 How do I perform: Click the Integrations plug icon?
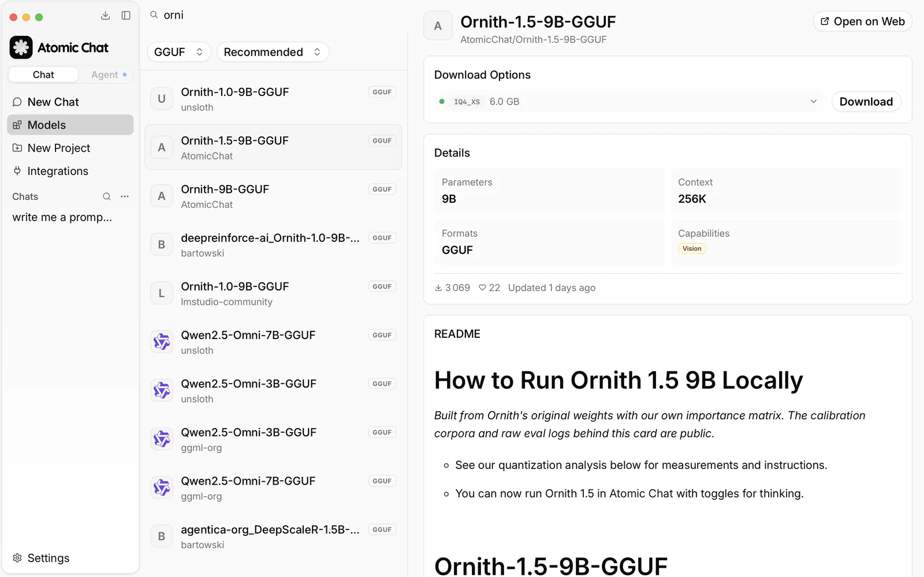(x=17, y=171)
